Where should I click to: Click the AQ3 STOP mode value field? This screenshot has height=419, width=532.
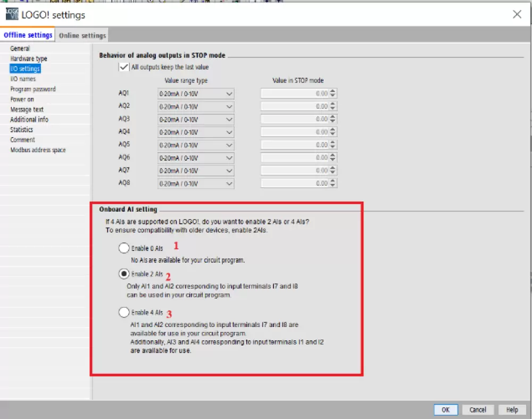pos(295,119)
